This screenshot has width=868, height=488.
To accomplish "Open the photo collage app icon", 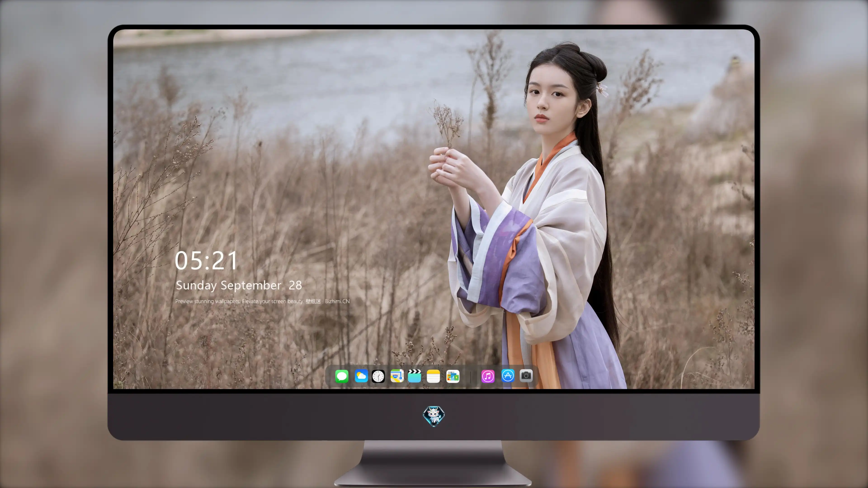I will point(453,376).
